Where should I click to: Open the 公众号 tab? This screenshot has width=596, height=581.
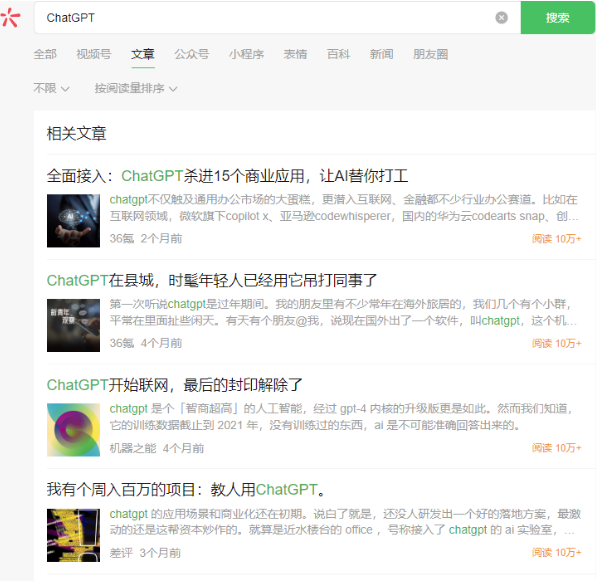coord(192,54)
